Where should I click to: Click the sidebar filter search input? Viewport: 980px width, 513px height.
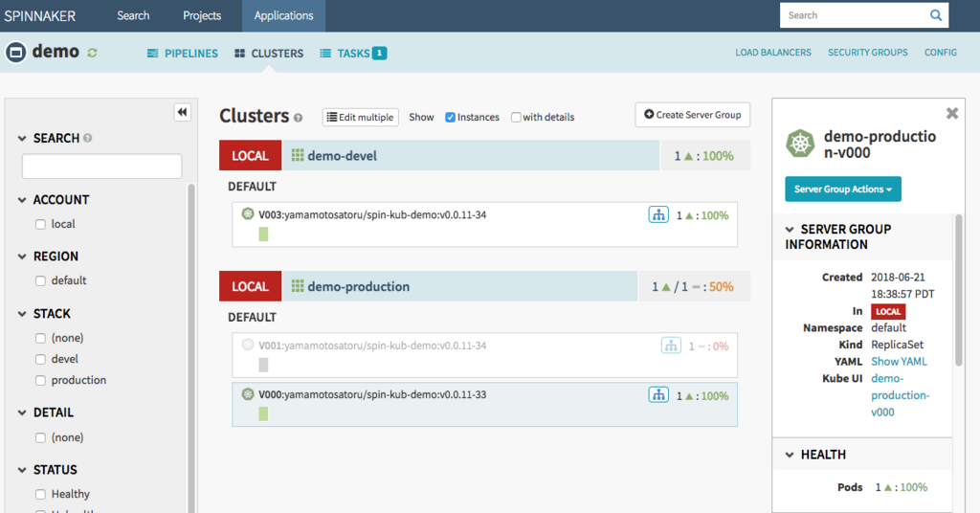(101, 167)
